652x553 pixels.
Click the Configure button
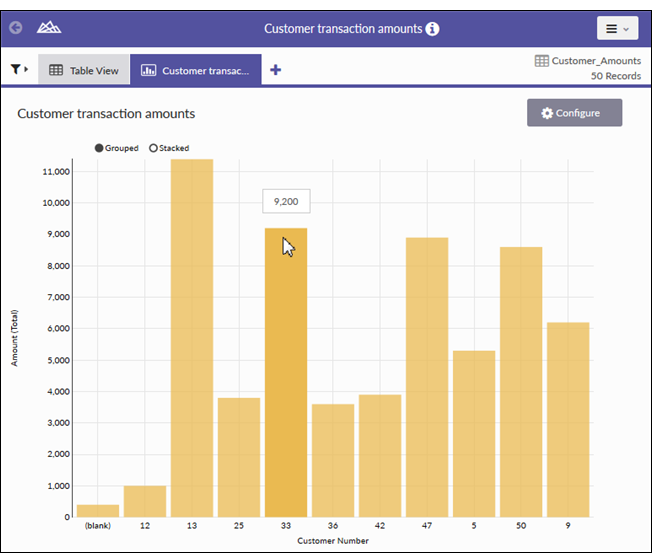tap(574, 113)
